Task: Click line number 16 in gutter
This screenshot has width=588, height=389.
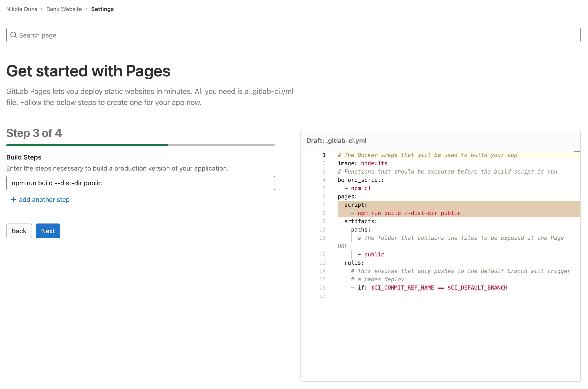Action: (x=322, y=288)
